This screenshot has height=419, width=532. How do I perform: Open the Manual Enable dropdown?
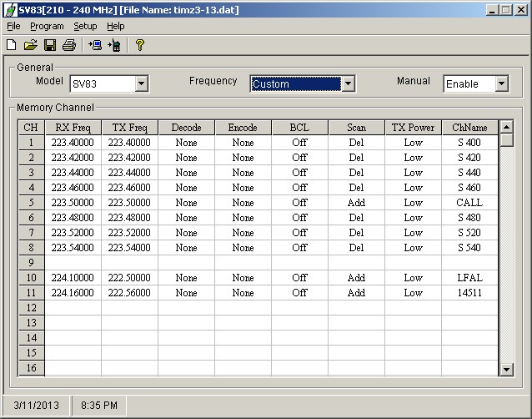click(x=501, y=83)
